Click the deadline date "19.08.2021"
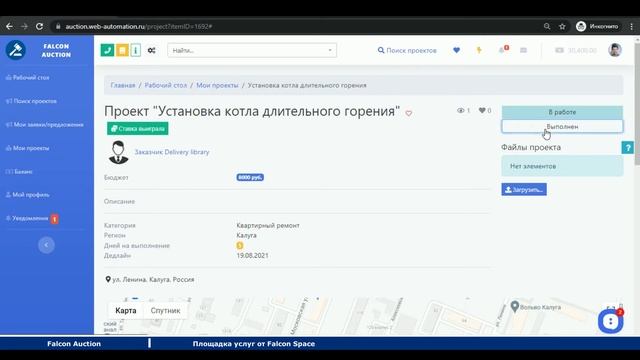 pos(252,256)
